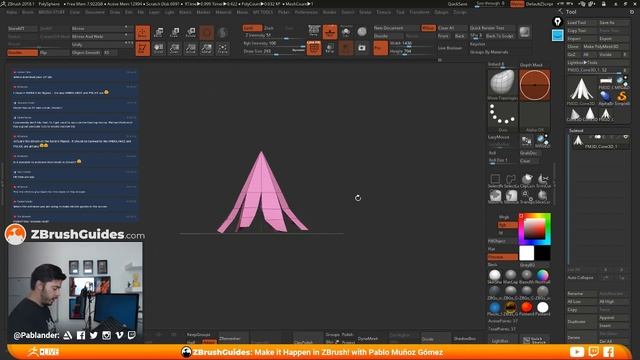Click the AAHalf icon
Screen dimensions: 640x360
pos(207,48)
